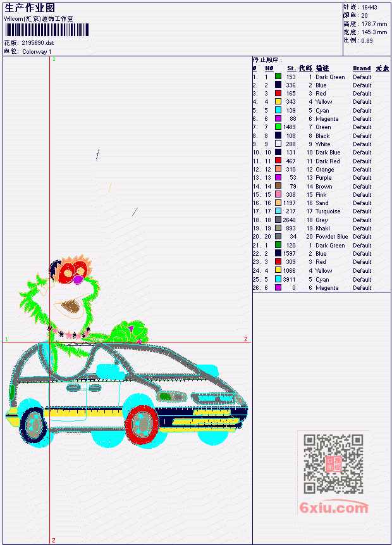This screenshot has width=392, height=545.
Task: Click the '生产作业图' title
Action: (x=30, y=8)
